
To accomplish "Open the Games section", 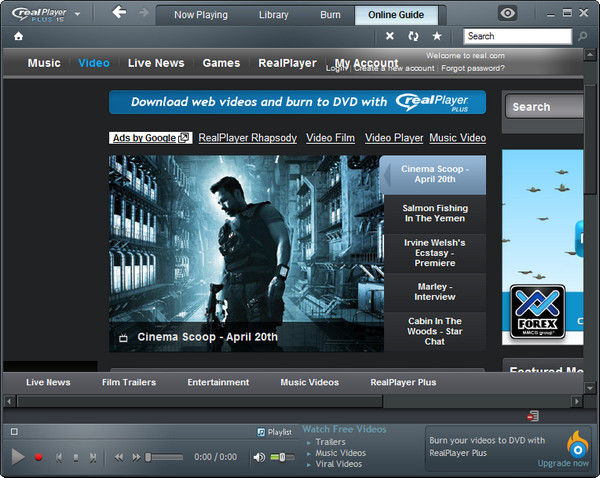I will pos(221,63).
